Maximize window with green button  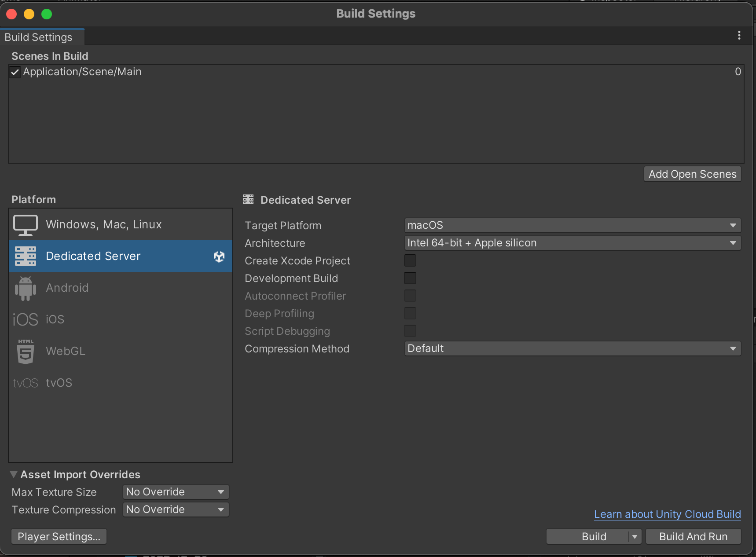click(47, 14)
